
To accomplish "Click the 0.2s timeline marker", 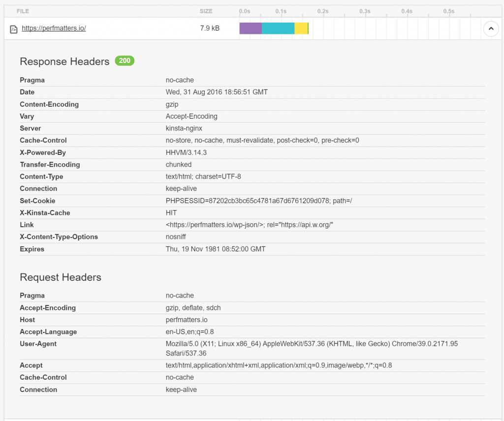I will 323,11.
